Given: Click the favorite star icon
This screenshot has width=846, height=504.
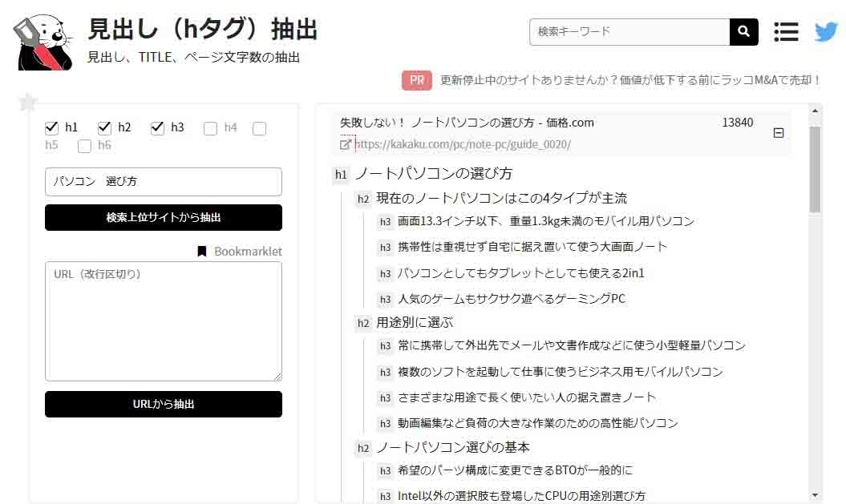Looking at the screenshot, I should pyautogui.click(x=27, y=101).
